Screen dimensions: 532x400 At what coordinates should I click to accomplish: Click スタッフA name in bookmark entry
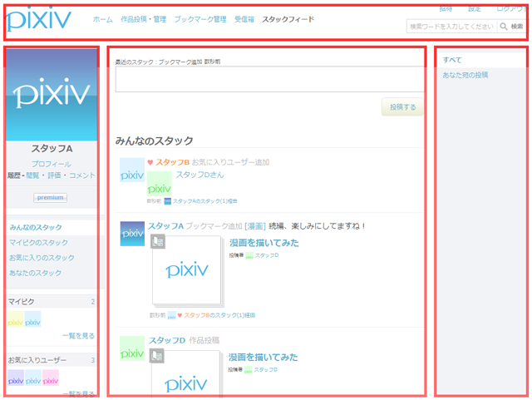[165, 226]
